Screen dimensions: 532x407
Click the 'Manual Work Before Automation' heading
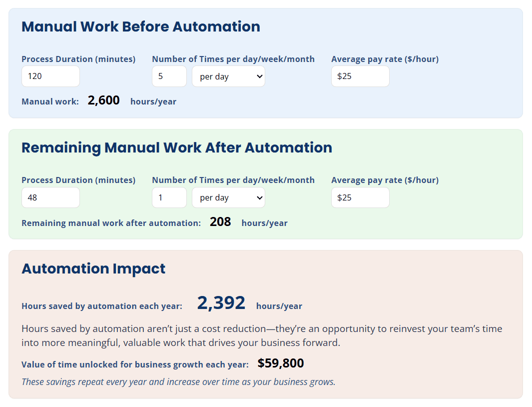pos(141,26)
